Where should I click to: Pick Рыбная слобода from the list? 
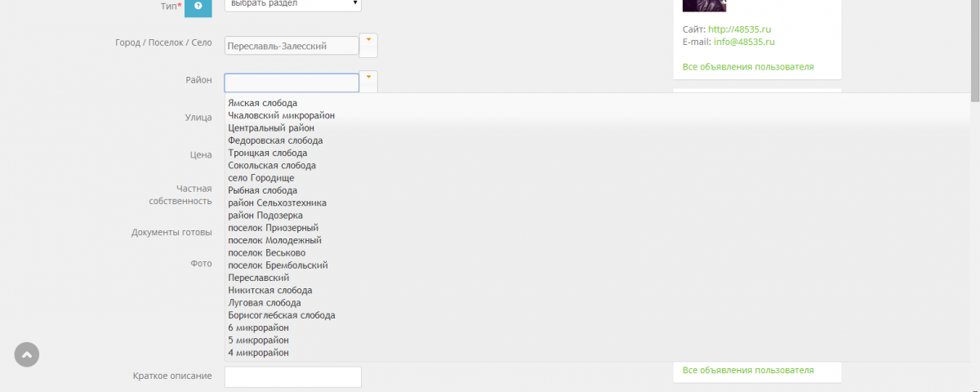[263, 190]
